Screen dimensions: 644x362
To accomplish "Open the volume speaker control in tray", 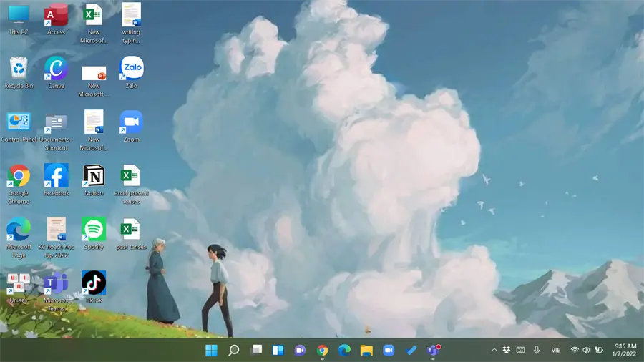I will pyautogui.click(x=587, y=350).
